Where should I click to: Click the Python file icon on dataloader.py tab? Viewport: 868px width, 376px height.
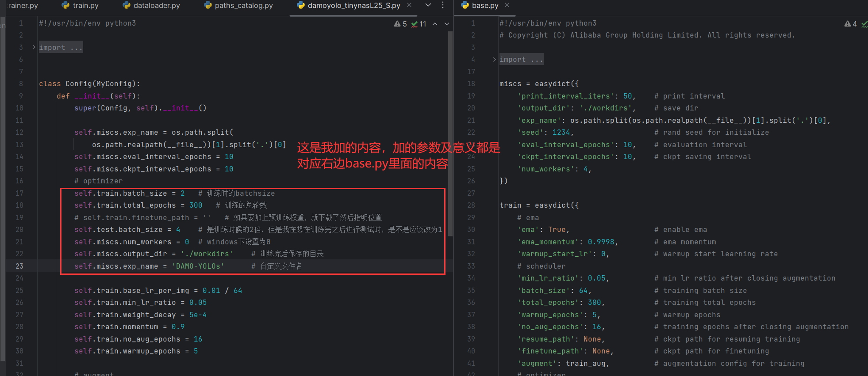click(x=127, y=5)
